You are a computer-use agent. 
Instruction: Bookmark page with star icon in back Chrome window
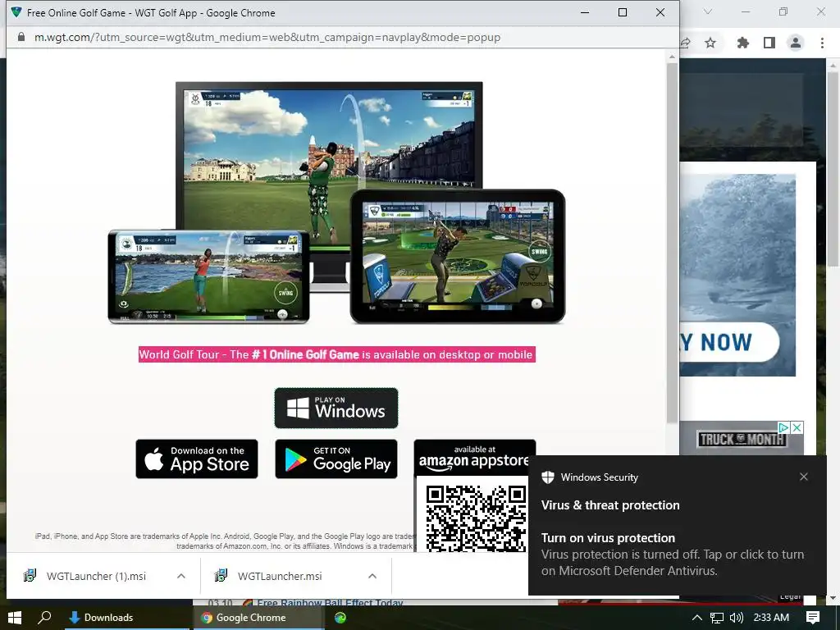tap(710, 43)
